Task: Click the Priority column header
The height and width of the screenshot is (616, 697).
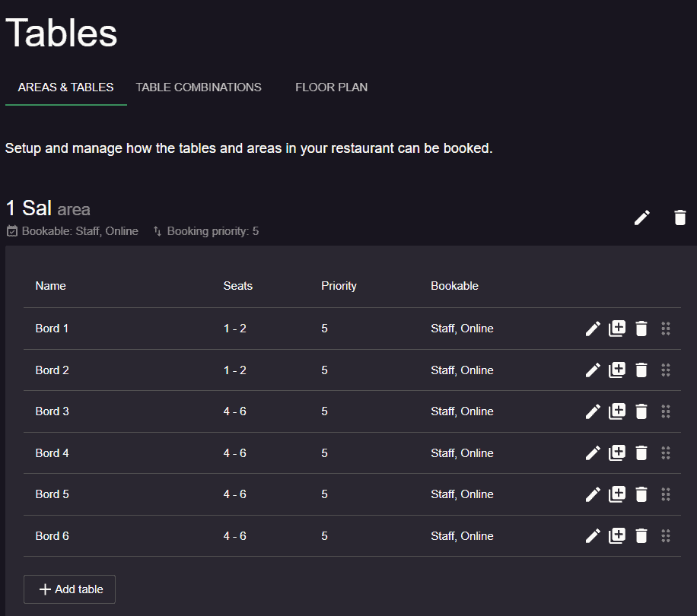Action: [339, 286]
